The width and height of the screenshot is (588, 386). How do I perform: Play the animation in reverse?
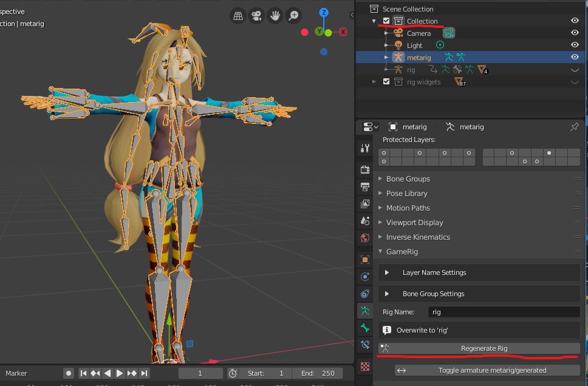click(108, 373)
